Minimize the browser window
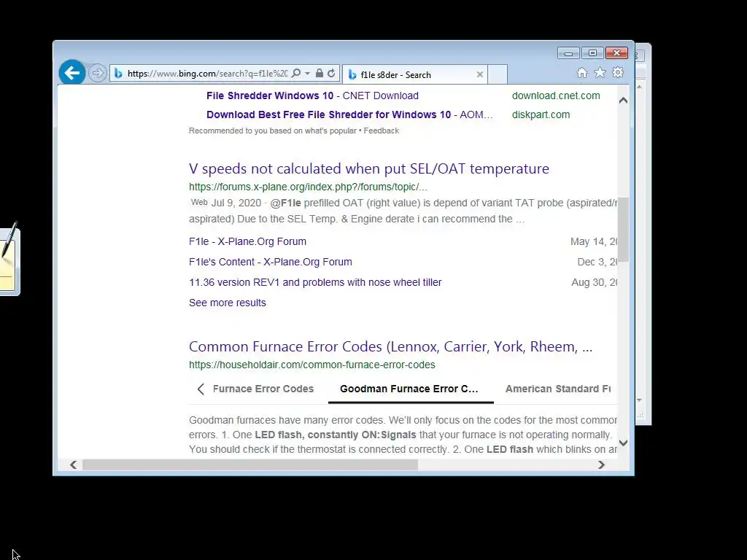The width and height of the screenshot is (747, 560). coord(568,52)
